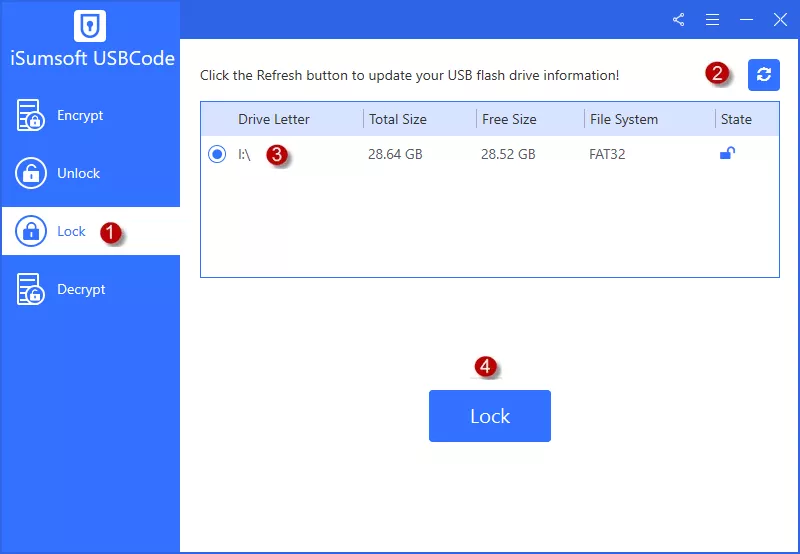Click the FAT32 file system cell

[x=607, y=154]
